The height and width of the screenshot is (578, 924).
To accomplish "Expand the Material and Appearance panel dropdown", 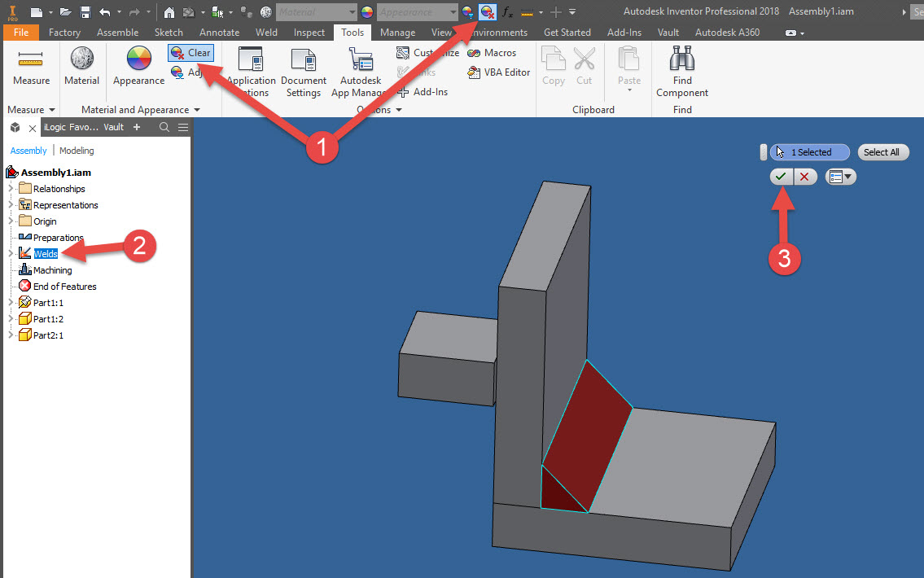I will [197, 110].
